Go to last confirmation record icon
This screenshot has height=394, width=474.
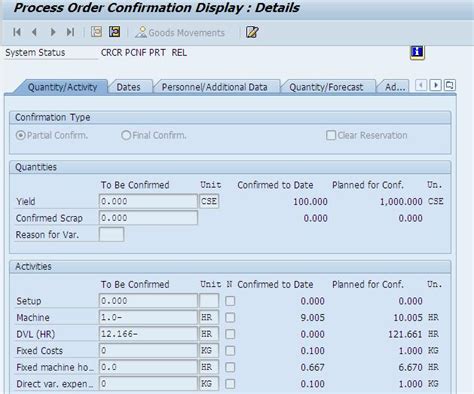coord(70,32)
